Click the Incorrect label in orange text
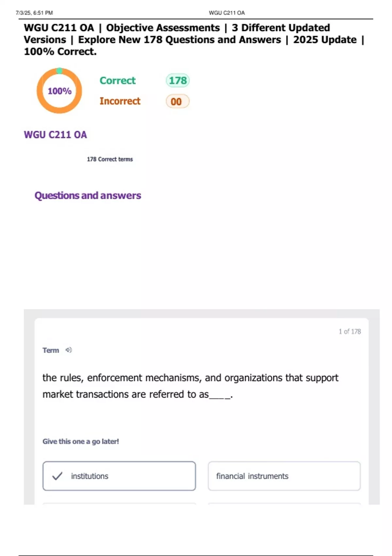This screenshot has width=392, height=556. point(120,101)
